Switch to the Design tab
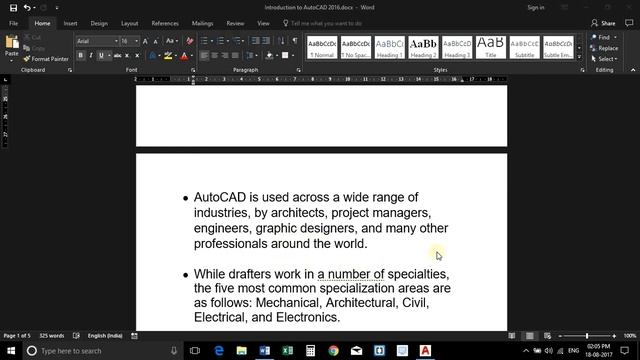Screen dimensions: 640x360 pos(99,24)
